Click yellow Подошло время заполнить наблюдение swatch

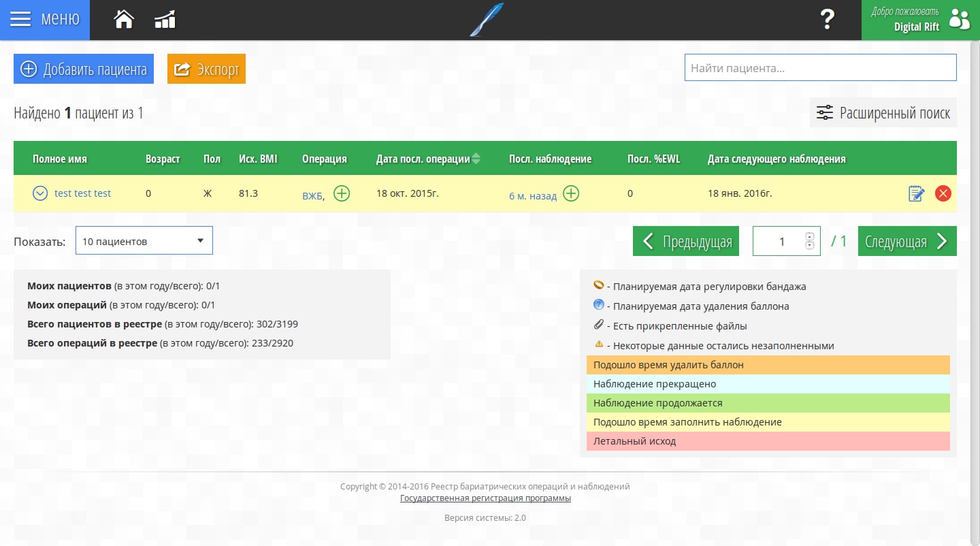point(768,422)
